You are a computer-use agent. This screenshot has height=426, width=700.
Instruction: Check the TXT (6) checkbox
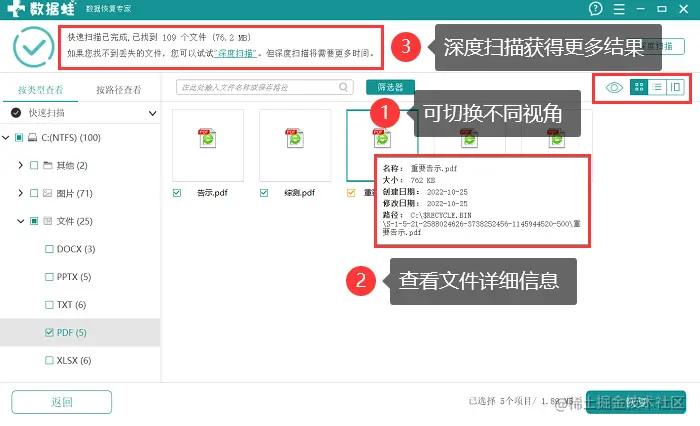(49, 305)
